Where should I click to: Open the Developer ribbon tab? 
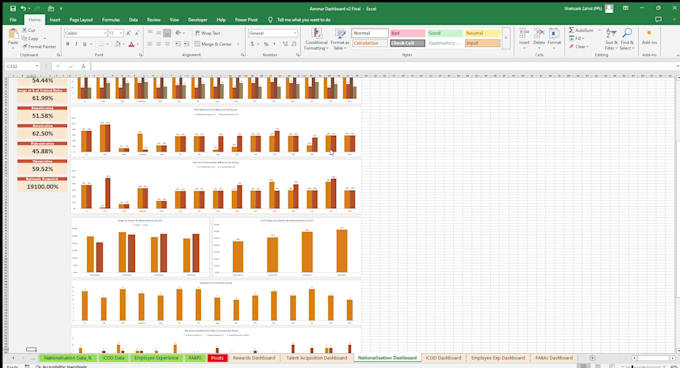[197, 20]
